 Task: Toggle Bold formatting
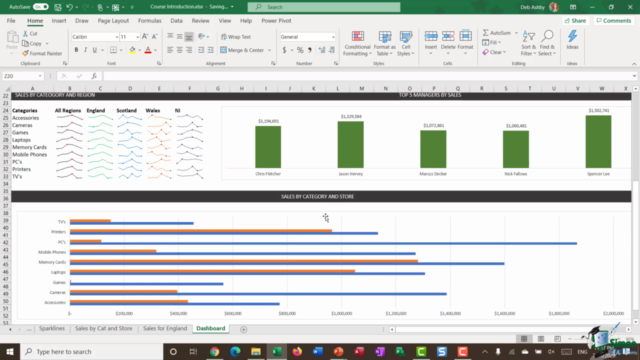76,50
